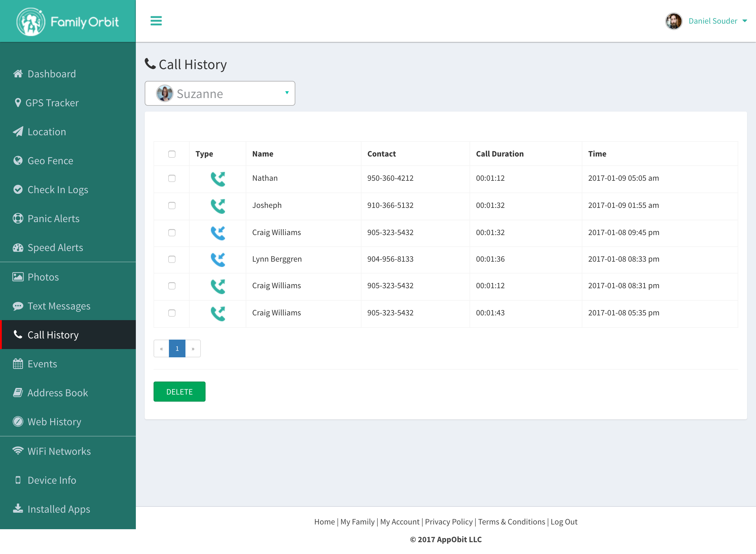The width and height of the screenshot is (756, 554).
Task: Click the Photos picture icon
Action: pyautogui.click(x=18, y=277)
